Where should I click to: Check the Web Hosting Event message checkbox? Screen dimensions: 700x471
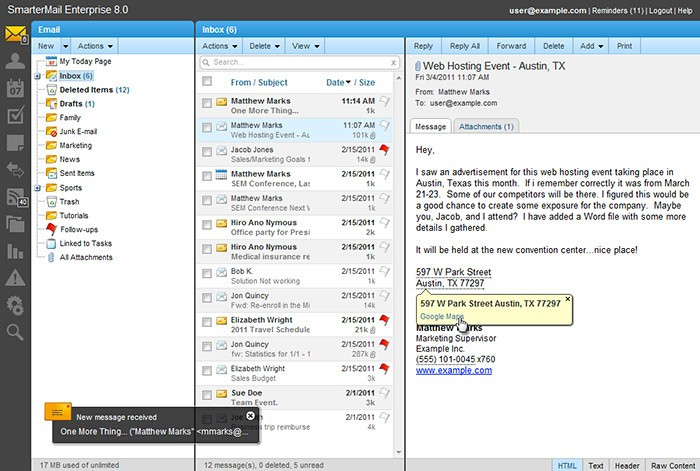coord(207,128)
